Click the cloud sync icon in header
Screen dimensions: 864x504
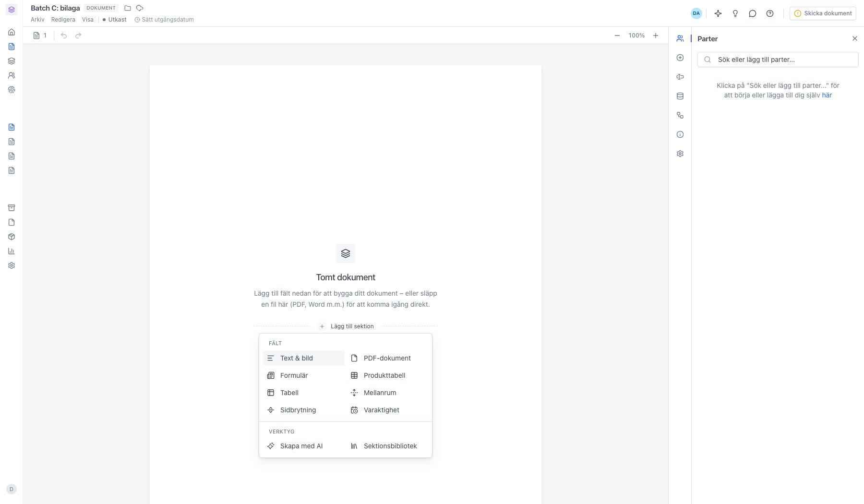140,8
